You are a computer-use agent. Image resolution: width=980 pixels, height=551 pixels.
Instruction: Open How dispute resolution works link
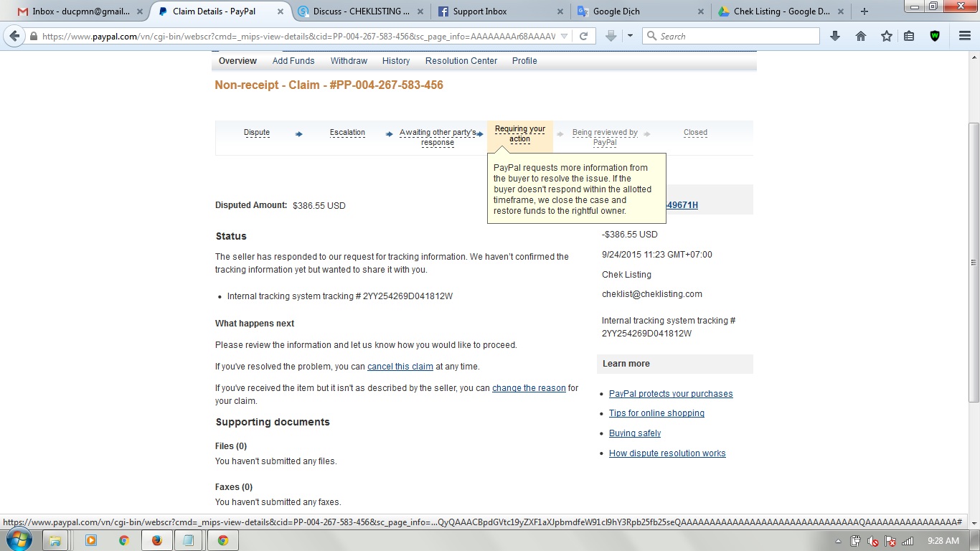(667, 453)
